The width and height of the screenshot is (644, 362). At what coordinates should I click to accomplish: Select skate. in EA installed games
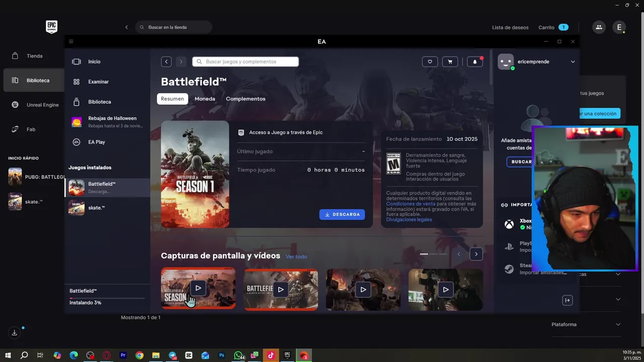108,208
